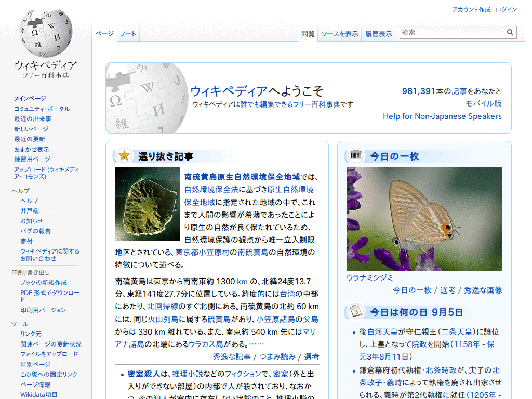The width and height of the screenshot is (532, 399).
Task: Open the butterfly picture of the day
Action: click(424, 219)
